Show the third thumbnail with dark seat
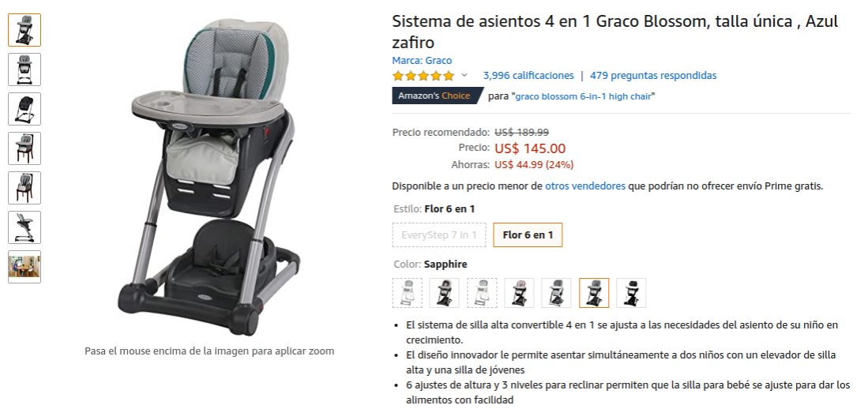868x409 pixels. 24,109
